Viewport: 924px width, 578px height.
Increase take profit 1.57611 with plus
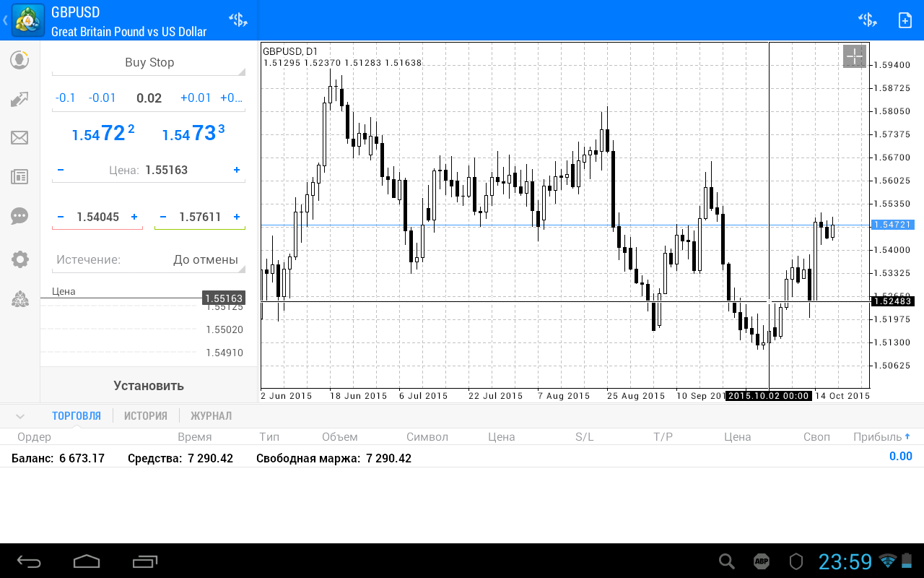(x=237, y=217)
